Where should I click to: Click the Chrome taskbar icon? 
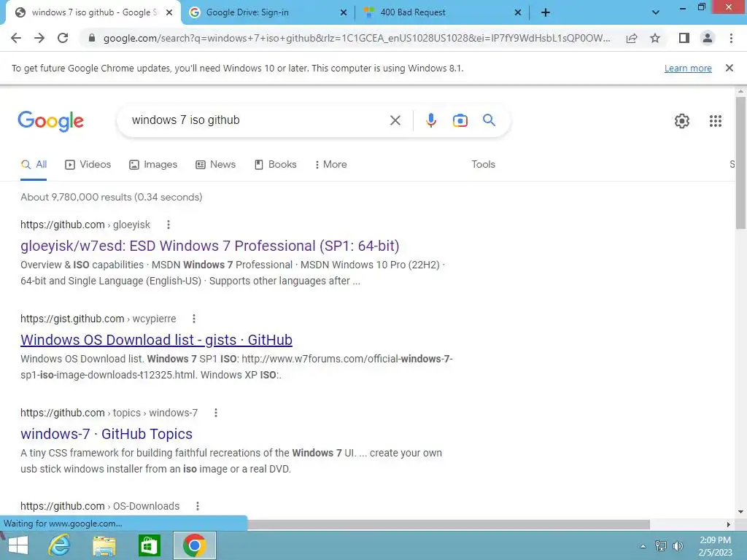194,545
